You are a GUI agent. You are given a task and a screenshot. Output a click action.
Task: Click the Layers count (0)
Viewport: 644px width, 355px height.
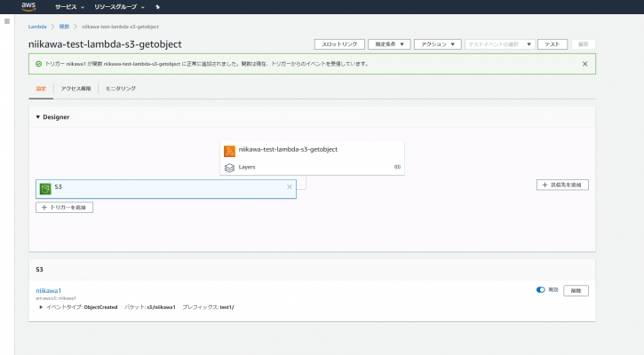click(x=397, y=167)
